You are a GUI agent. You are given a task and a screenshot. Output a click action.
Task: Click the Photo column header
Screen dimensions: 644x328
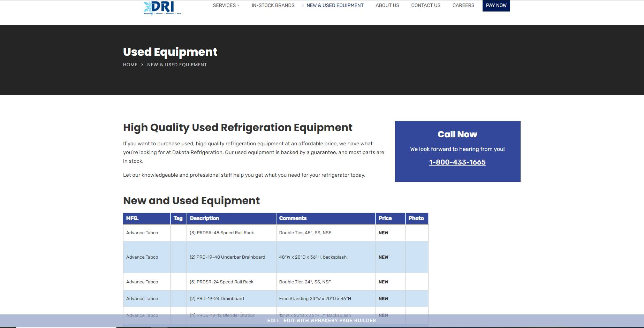(416, 219)
